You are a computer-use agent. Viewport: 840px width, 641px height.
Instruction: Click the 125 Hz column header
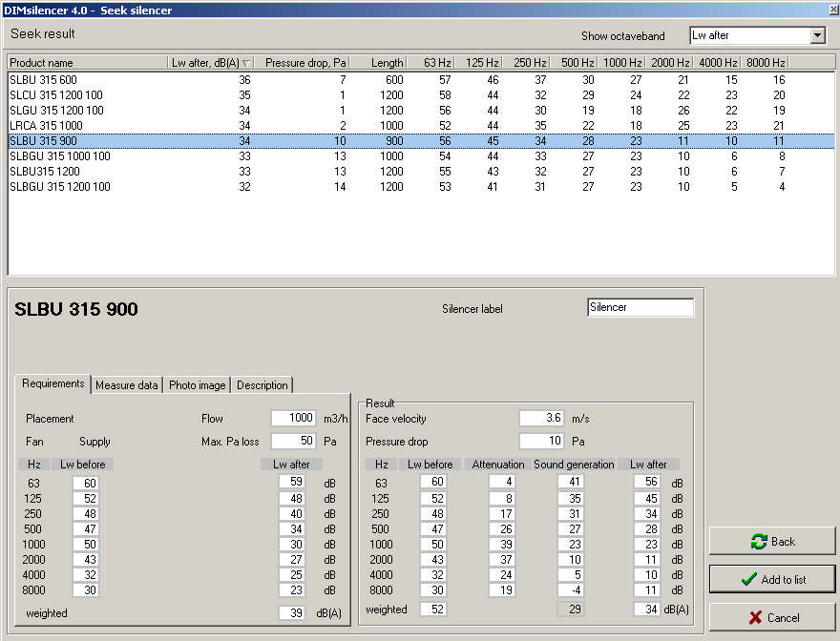[479, 63]
